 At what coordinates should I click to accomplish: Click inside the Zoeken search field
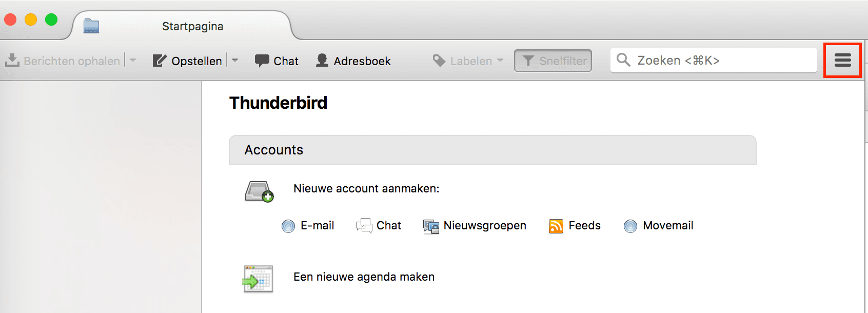(x=713, y=60)
